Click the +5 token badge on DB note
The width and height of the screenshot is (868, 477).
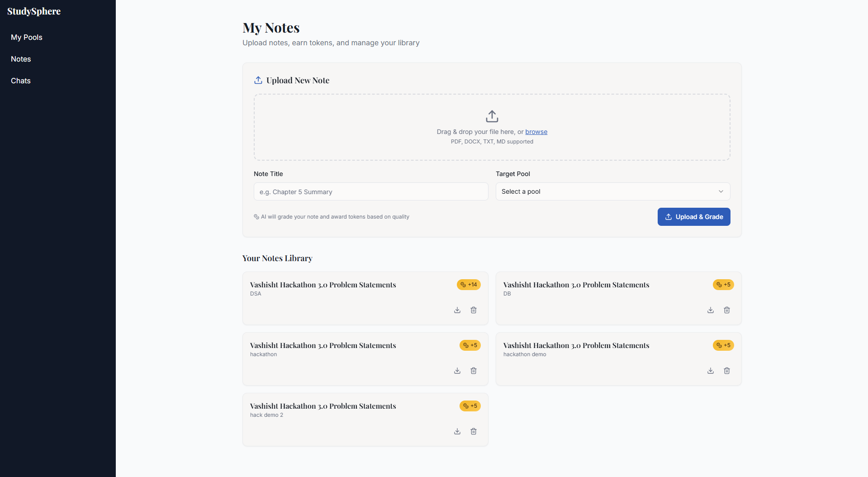pos(723,285)
